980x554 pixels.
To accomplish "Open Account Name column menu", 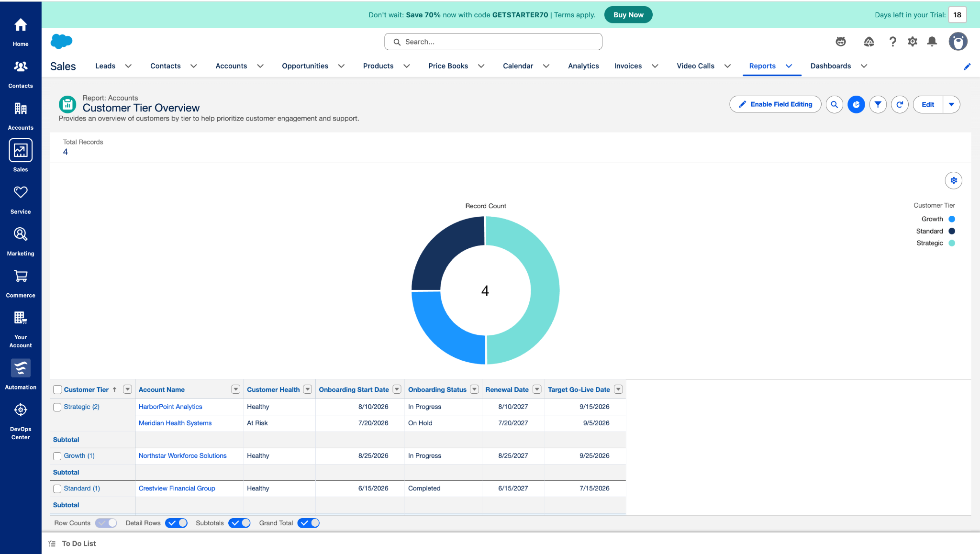I will click(x=235, y=389).
